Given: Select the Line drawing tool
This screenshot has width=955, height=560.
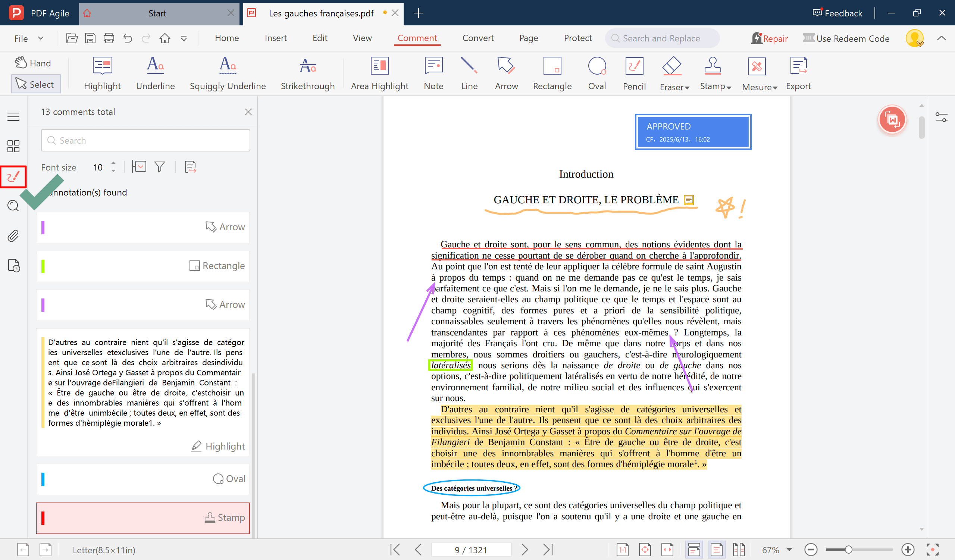Looking at the screenshot, I should pos(469,73).
